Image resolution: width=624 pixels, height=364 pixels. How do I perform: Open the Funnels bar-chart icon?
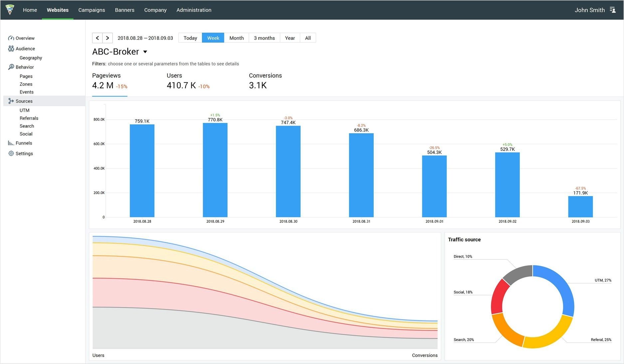[11, 143]
